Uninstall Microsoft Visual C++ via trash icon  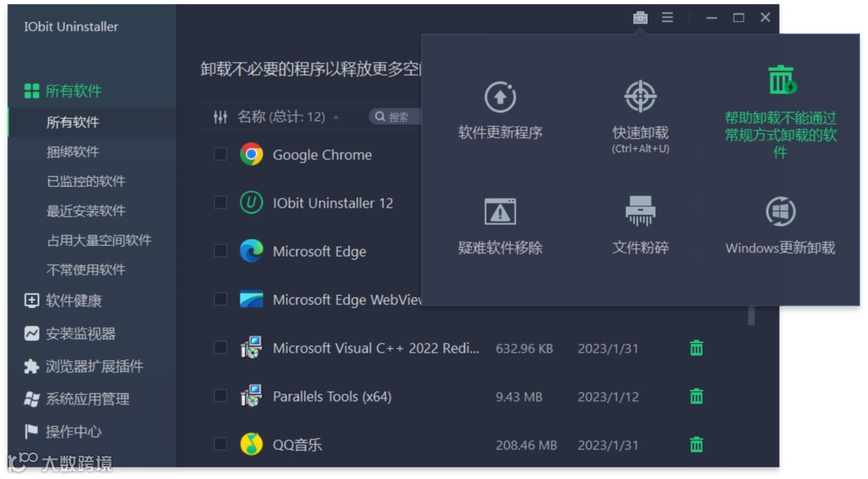(696, 348)
